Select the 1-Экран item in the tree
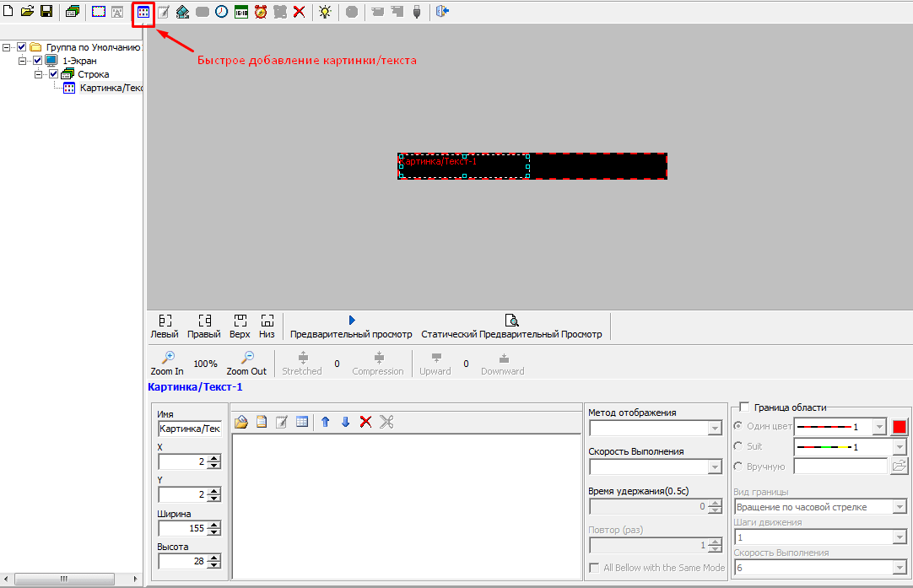Viewport: 913px width, 588px height. 79,61
